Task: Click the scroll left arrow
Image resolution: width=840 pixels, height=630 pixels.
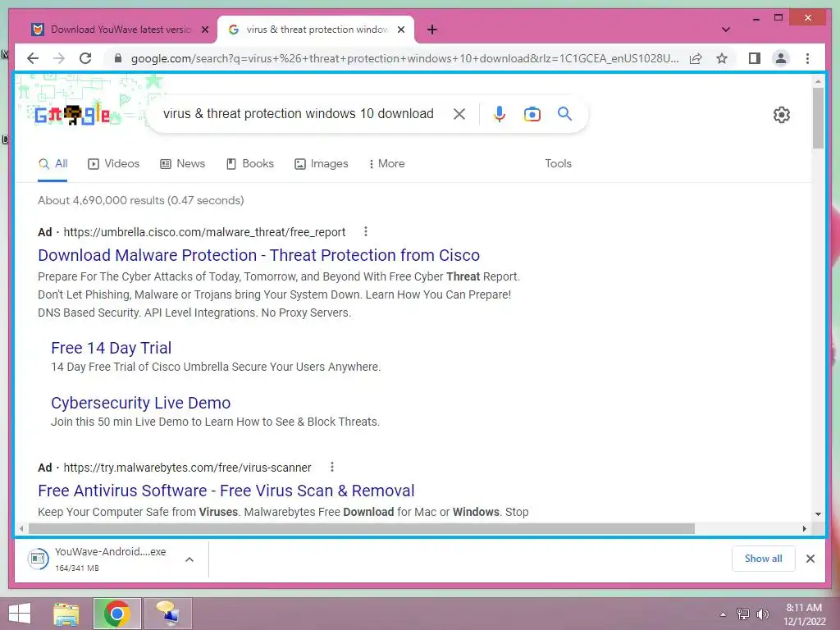Action: (21, 529)
